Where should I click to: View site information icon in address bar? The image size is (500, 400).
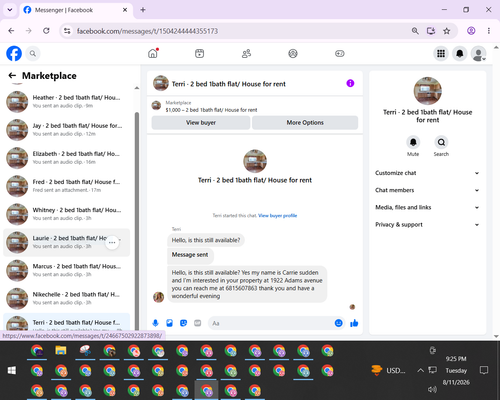point(67,31)
